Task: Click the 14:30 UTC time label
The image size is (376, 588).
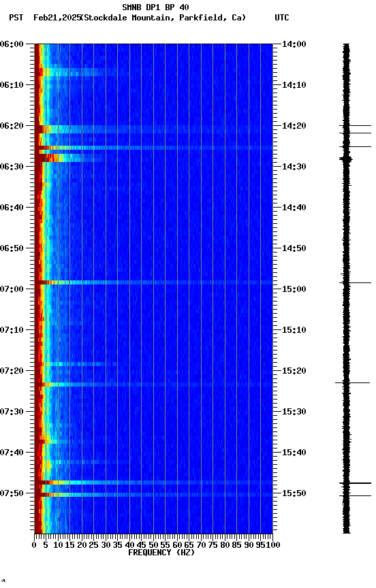Action: pyautogui.click(x=294, y=167)
